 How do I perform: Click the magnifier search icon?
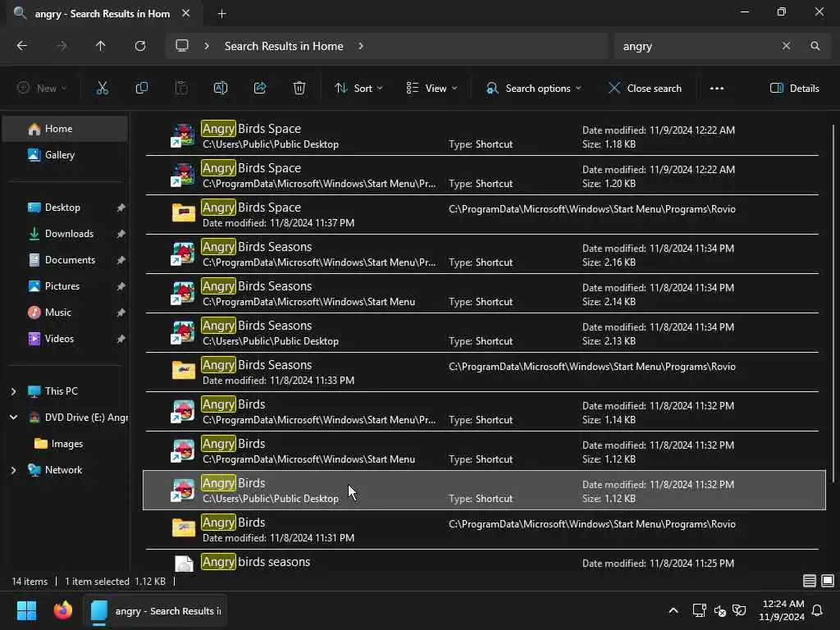point(815,46)
